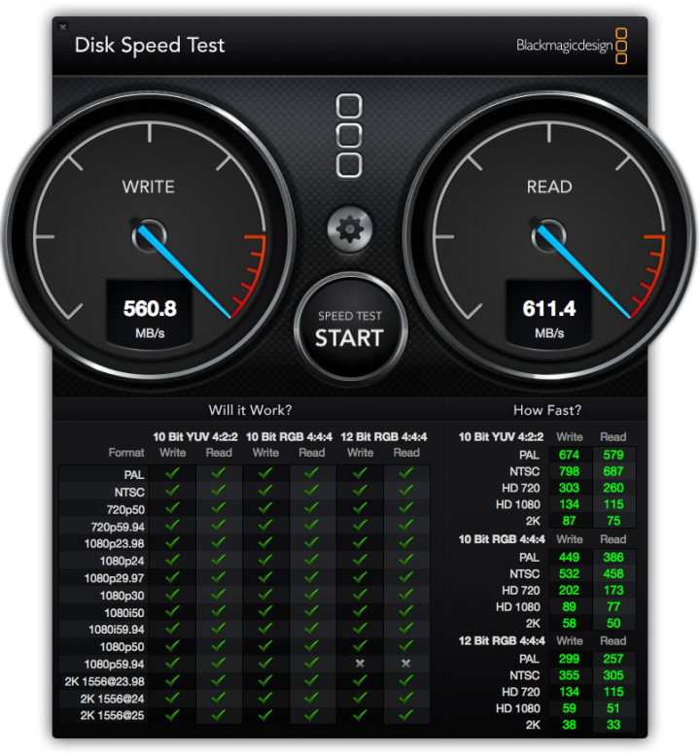Click 2K 1556@24 10 Bit YUV Read checkmark
The height and width of the screenshot is (755, 700).
click(x=219, y=699)
